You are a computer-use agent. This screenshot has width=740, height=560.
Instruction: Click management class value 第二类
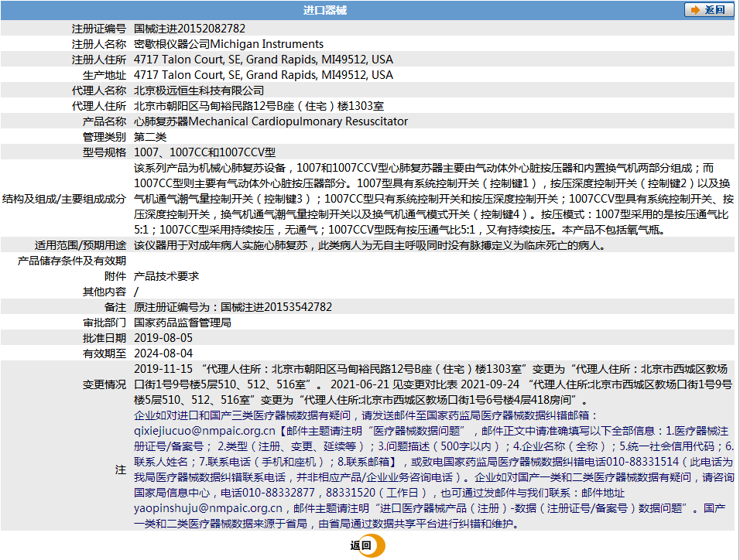click(x=150, y=137)
